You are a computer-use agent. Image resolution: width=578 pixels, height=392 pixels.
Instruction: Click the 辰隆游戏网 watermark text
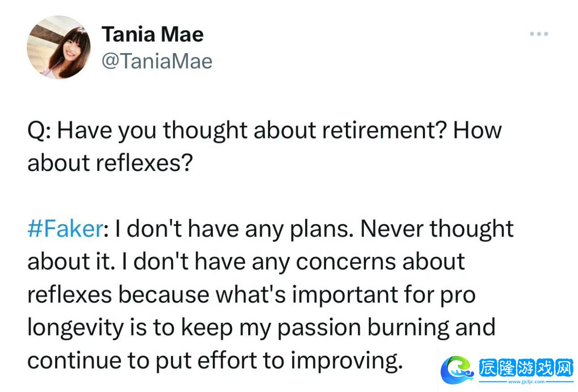[526, 367]
